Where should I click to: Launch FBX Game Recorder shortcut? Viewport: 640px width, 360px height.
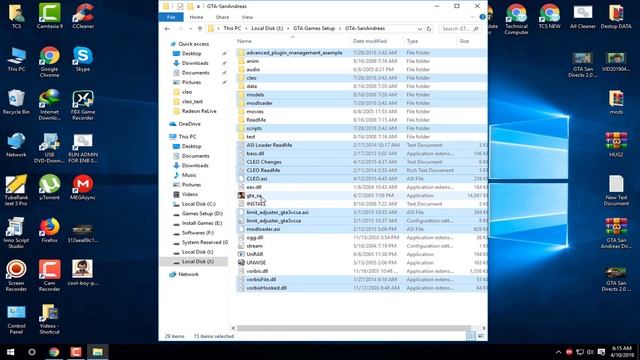coord(83,105)
